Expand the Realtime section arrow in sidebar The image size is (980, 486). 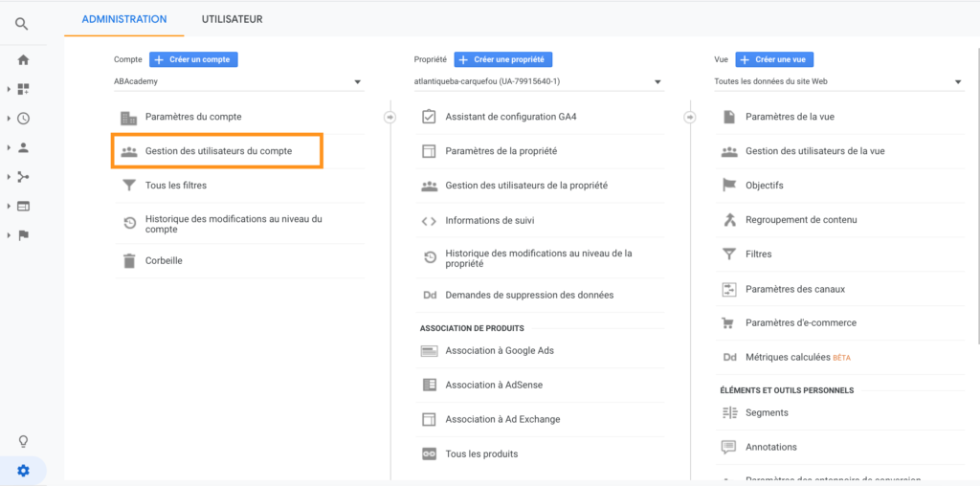point(10,119)
